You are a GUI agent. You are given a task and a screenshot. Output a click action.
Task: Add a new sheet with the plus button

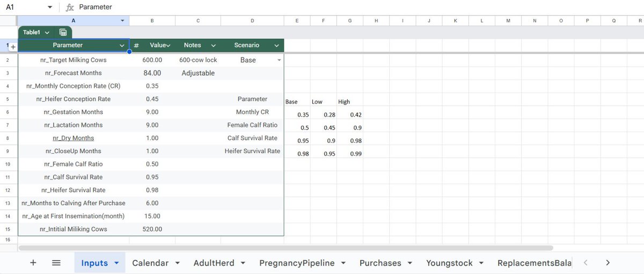33,263
